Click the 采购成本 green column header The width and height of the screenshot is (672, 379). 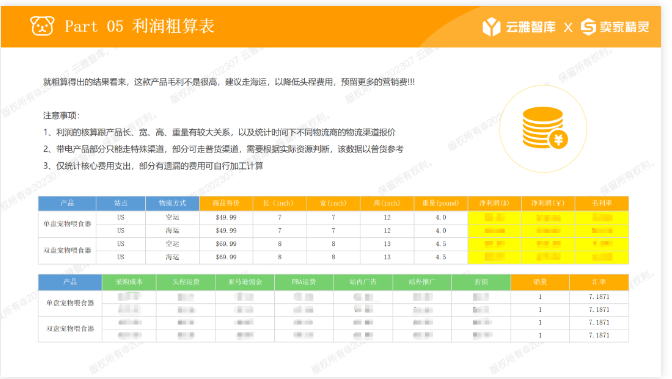coord(129,282)
